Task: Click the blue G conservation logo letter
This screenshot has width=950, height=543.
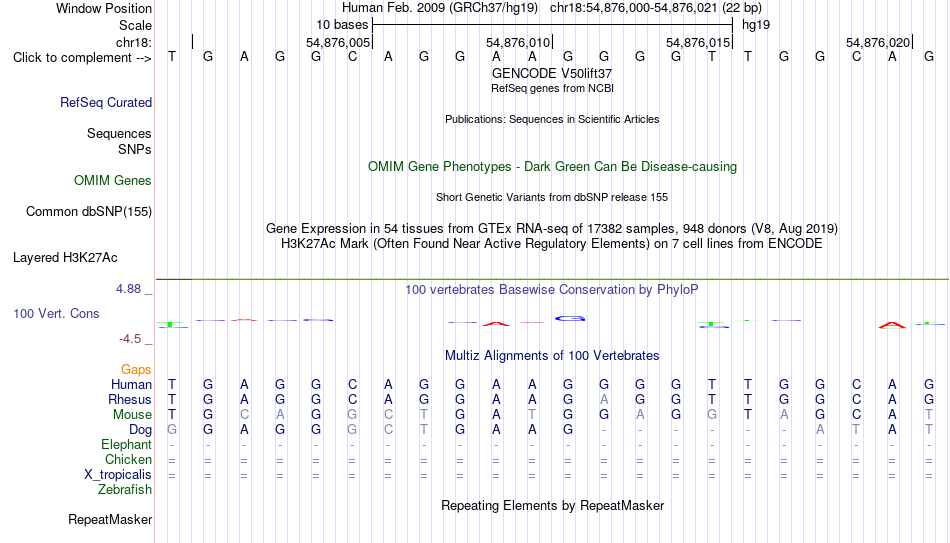Action: tap(570, 318)
